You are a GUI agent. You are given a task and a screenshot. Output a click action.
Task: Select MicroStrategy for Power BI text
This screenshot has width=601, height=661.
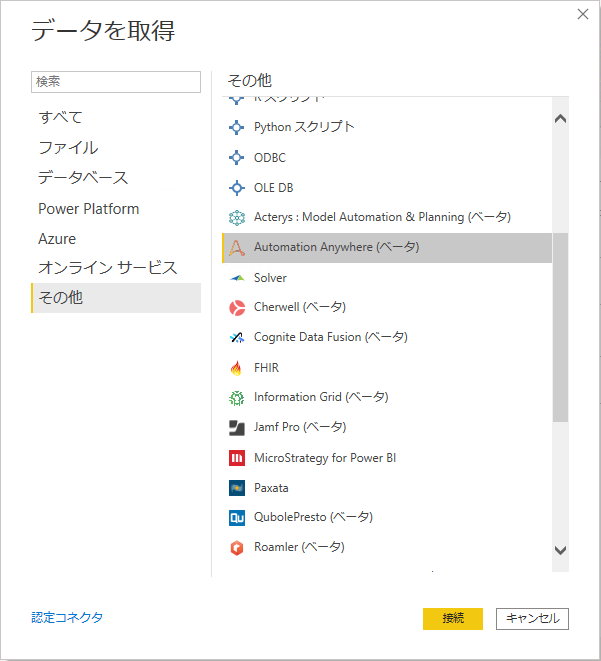(x=325, y=458)
